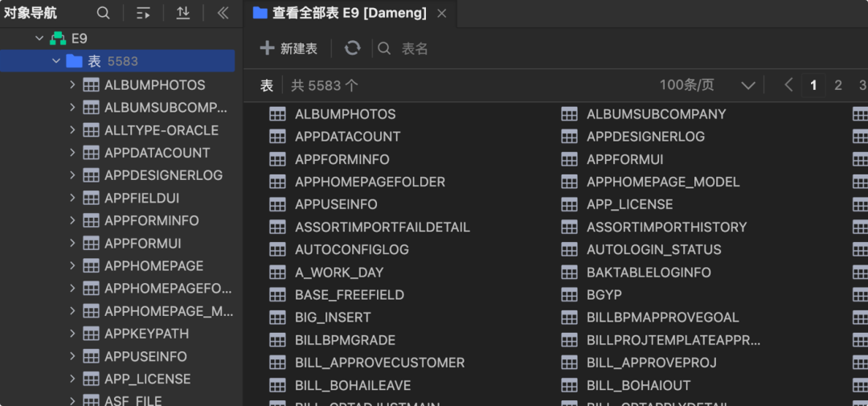Click the table icon beside A_WORK_DAY
The width and height of the screenshot is (868, 406).
tap(277, 273)
